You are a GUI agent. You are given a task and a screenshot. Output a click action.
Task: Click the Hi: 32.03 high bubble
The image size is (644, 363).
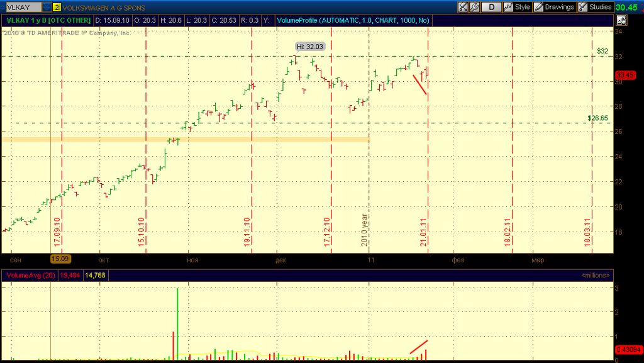[309, 47]
